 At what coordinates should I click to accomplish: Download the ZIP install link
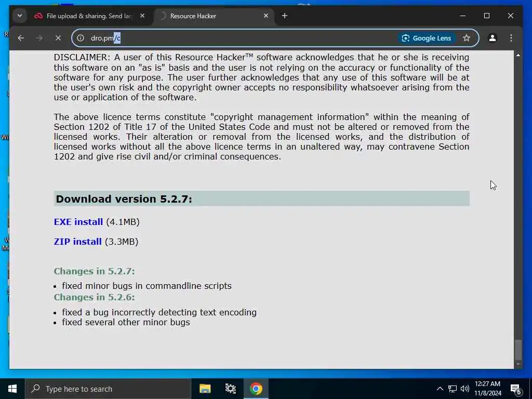pos(78,242)
